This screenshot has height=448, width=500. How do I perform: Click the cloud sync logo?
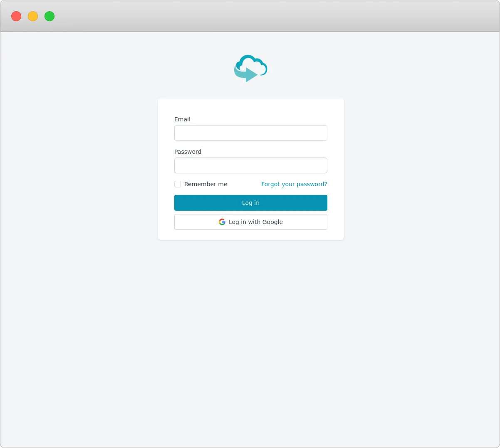coord(250,68)
